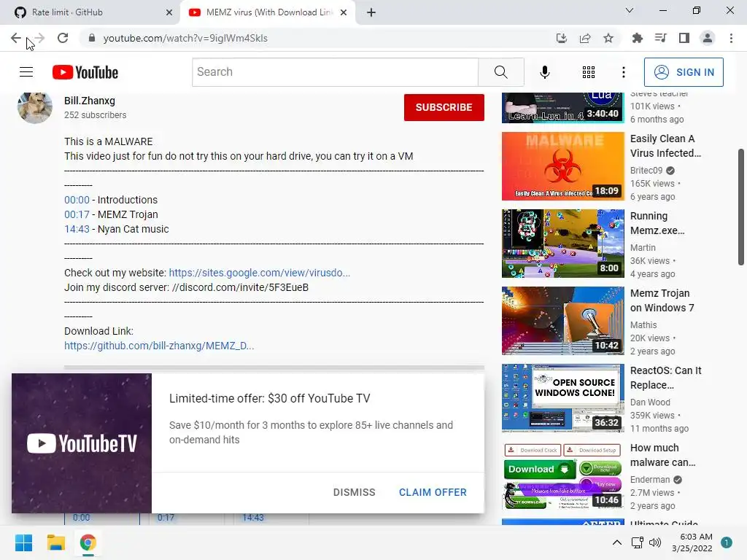
Task: Install app via address bar download icon
Action: pos(562,38)
